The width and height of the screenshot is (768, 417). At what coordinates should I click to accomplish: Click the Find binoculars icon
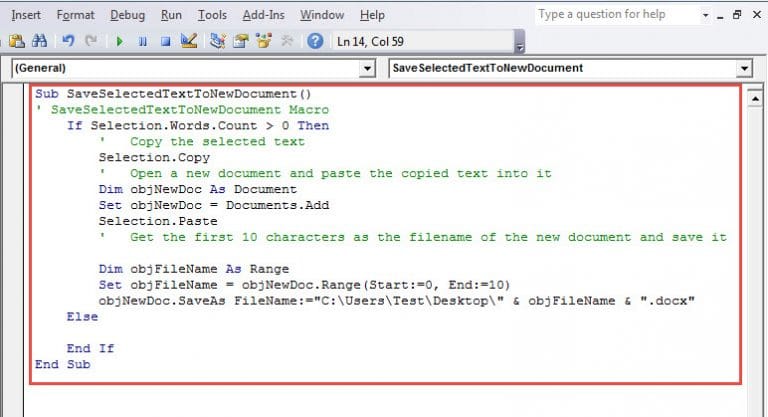(40, 41)
